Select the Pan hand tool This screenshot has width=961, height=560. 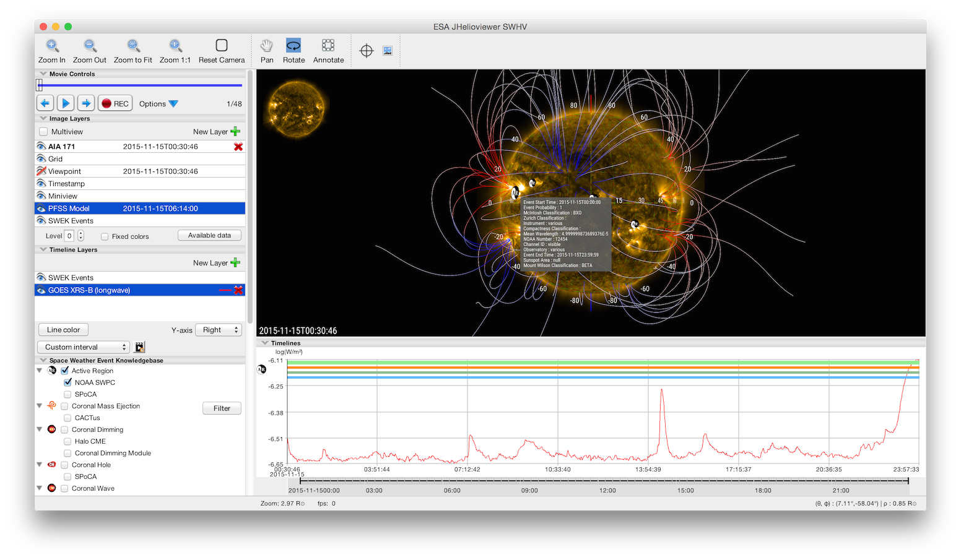click(x=267, y=45)
